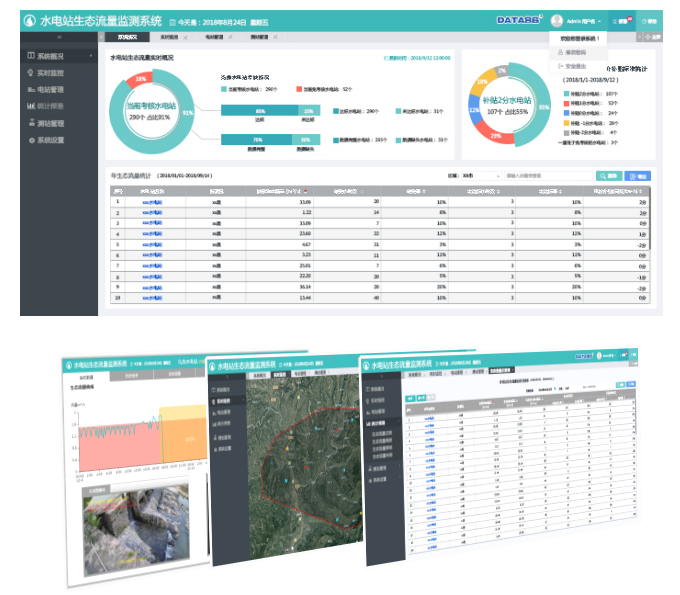Open 系统设置 in the sidebar
Viewport: 680px width, 595px height.
click(50, 140)
